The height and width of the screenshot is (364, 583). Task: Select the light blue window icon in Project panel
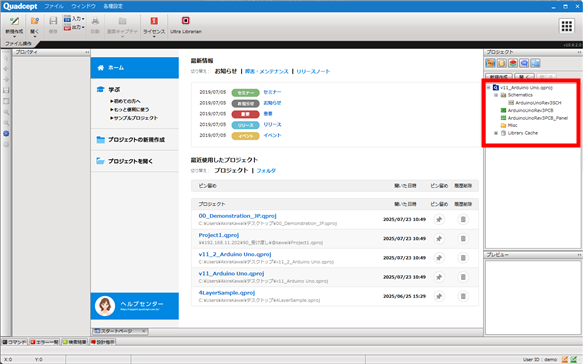coord(535,64)
